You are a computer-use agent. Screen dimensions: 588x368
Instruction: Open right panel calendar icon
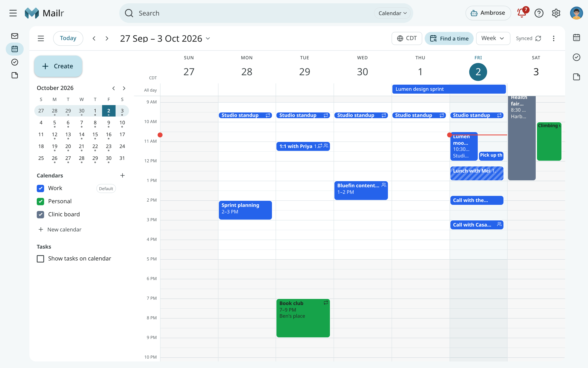pyautogui.click(x=577, y=37)
